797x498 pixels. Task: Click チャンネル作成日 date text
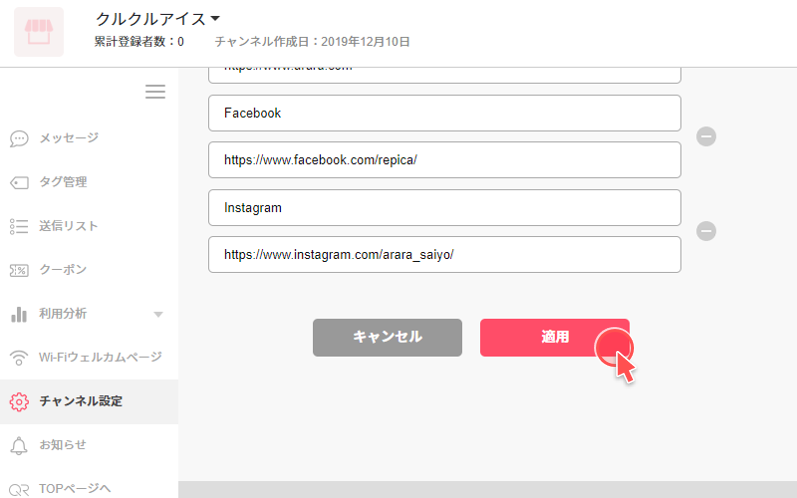click(312, 42)
